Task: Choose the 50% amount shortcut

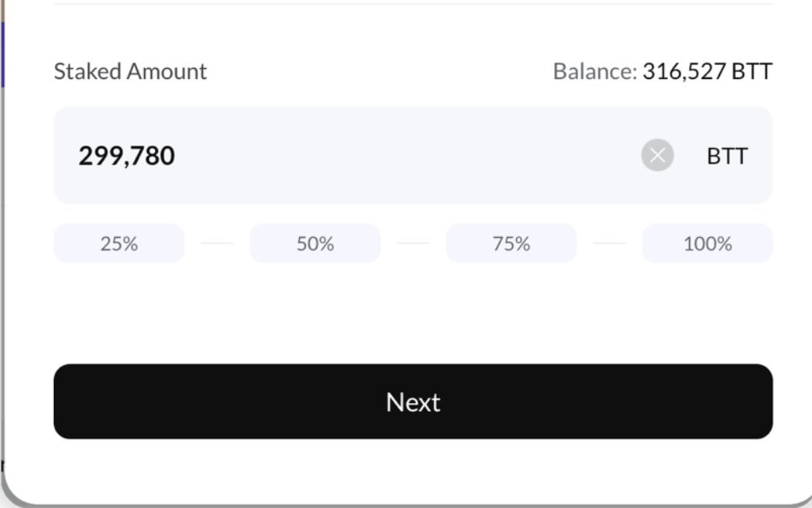Action: coord(315,243)
